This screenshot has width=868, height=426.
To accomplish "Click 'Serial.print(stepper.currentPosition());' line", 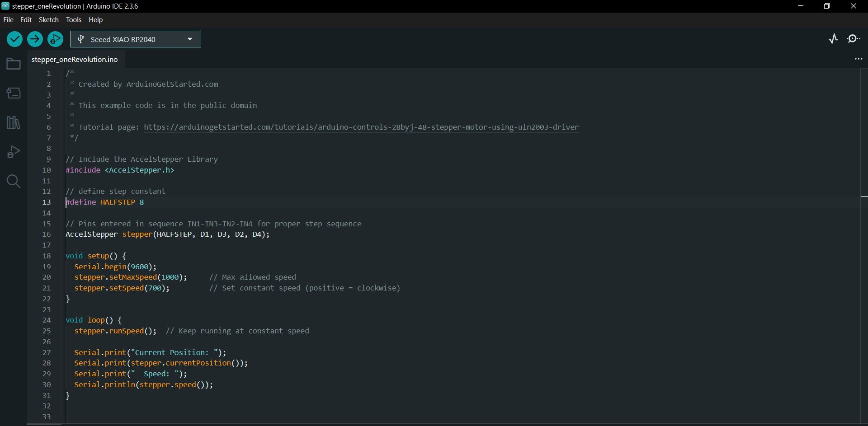I will pyautogui.click(x=161, y=363).
